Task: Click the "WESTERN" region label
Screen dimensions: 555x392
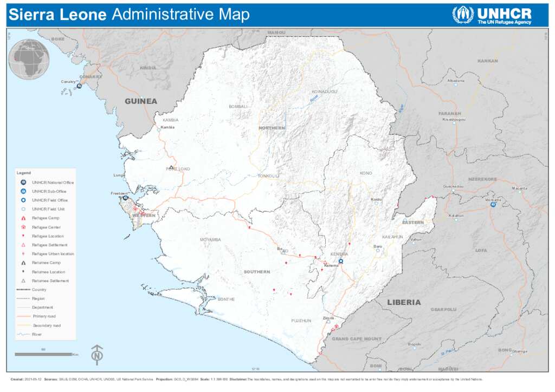Action: pos(144,215)
